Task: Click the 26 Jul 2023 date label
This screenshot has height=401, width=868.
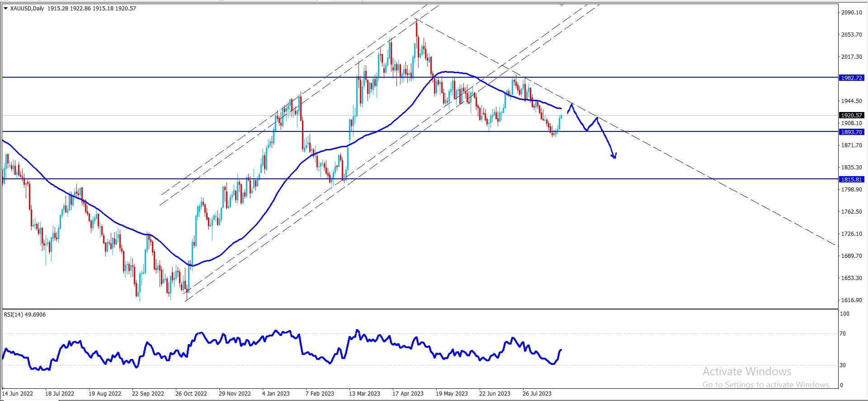Action: [x=537, y=394]
